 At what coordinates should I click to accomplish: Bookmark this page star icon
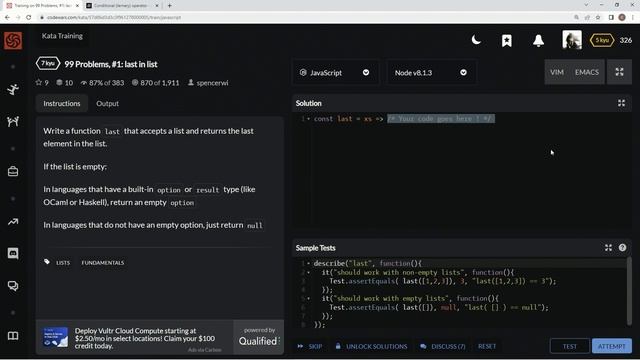pos(598,17)
